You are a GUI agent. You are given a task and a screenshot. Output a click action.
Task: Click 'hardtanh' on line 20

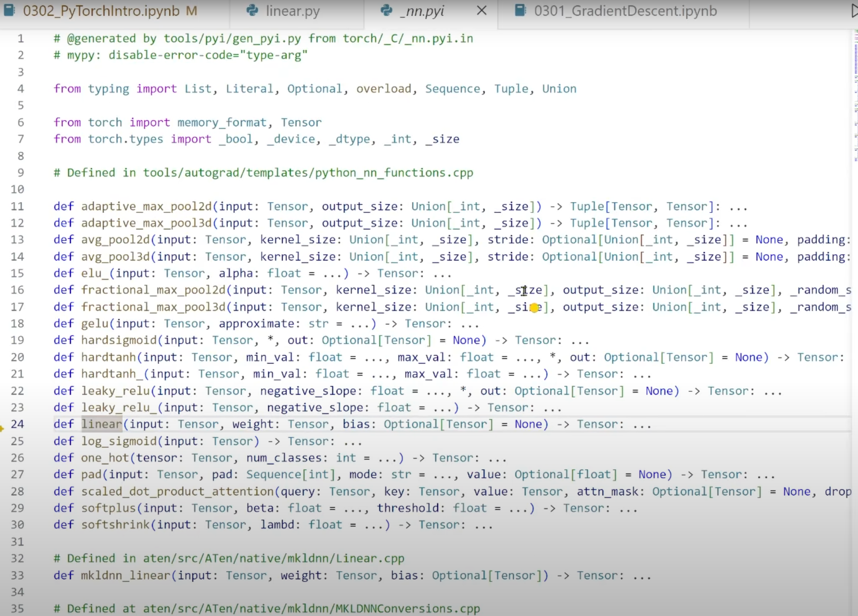point(109,357)
